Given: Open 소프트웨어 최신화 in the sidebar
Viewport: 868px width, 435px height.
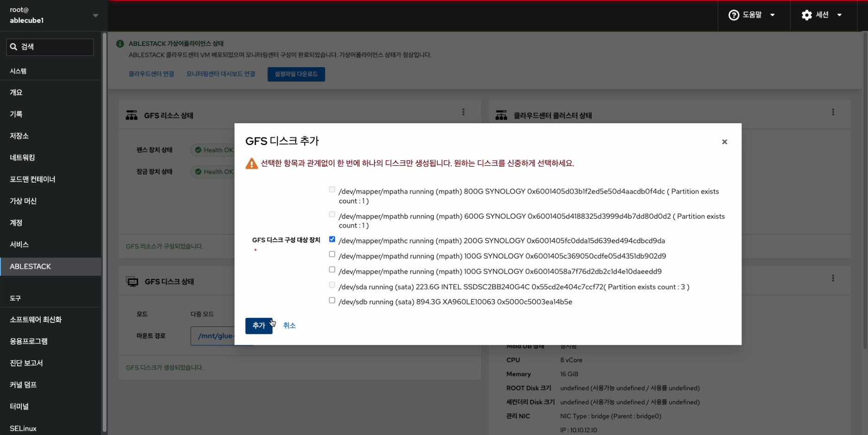Looking at the screenshot, I should point(51,320).
